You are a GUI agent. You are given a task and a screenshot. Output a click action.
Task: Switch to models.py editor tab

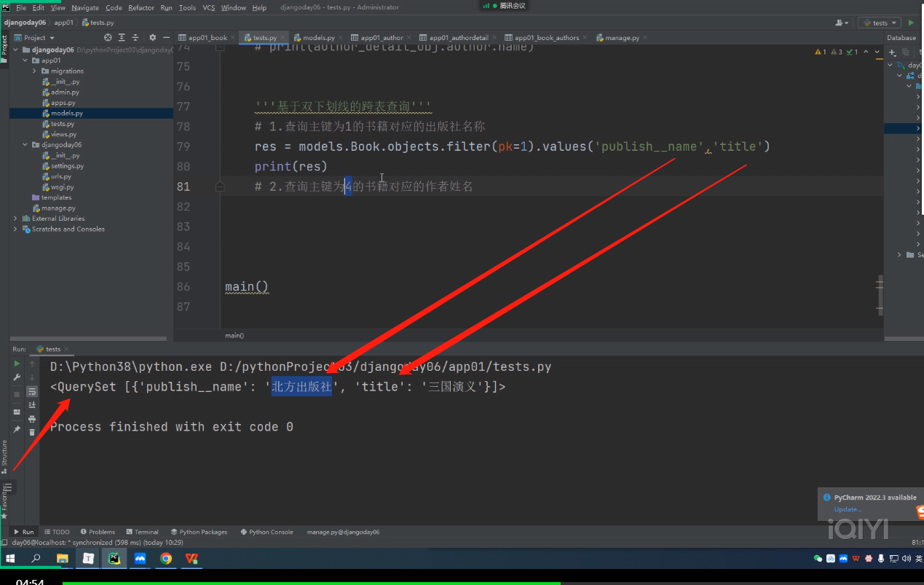319,37
